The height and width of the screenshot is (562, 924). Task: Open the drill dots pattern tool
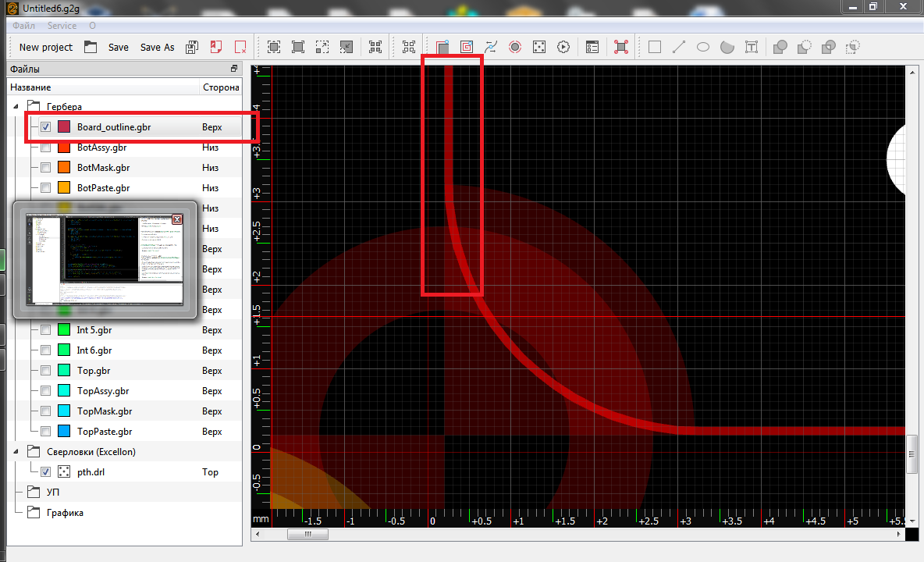click(x=539, y=47)
